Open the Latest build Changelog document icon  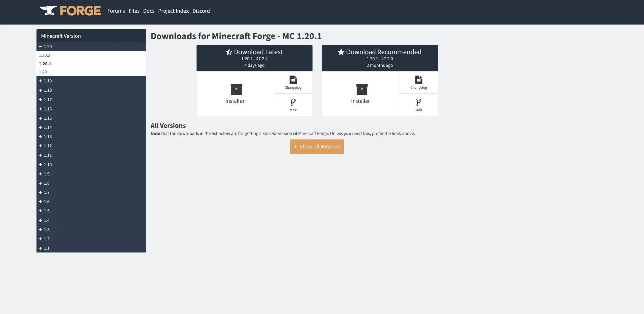coord(293,80)
